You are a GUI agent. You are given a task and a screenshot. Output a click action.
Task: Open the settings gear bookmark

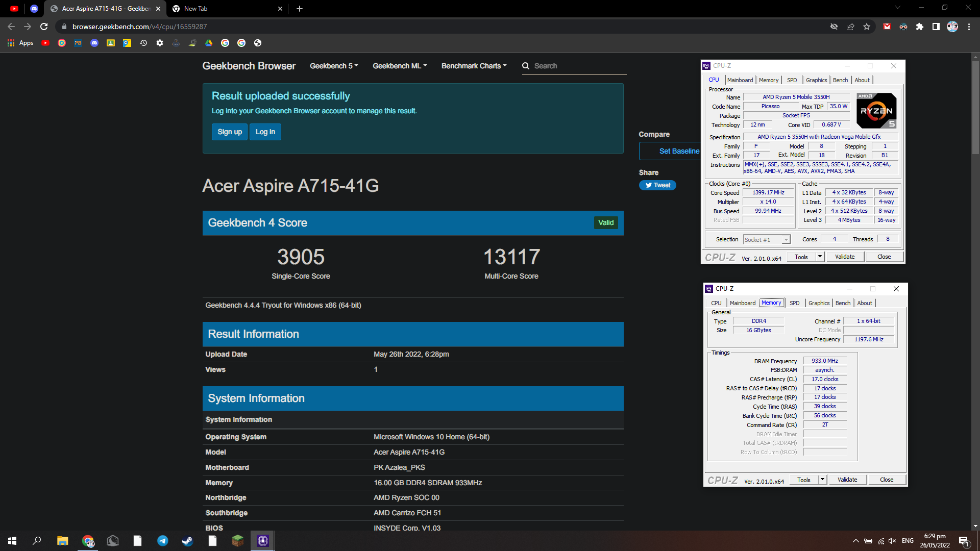tap(160, 43)
